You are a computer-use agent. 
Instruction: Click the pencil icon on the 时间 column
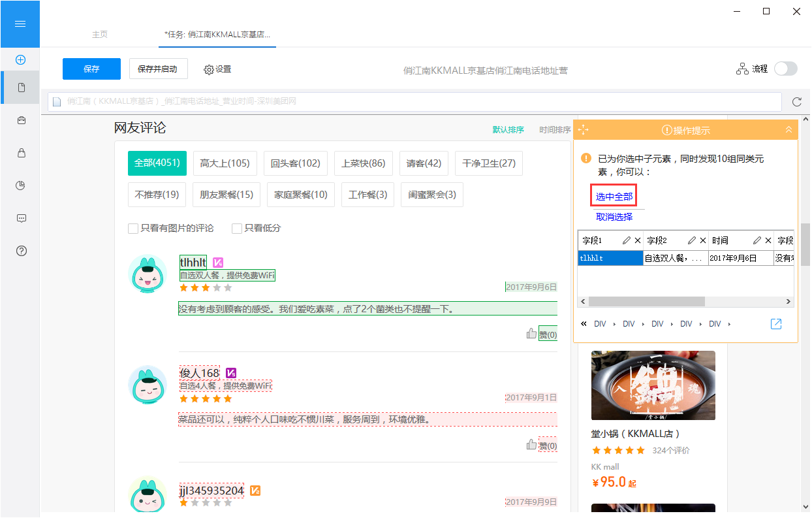(757, 240)
